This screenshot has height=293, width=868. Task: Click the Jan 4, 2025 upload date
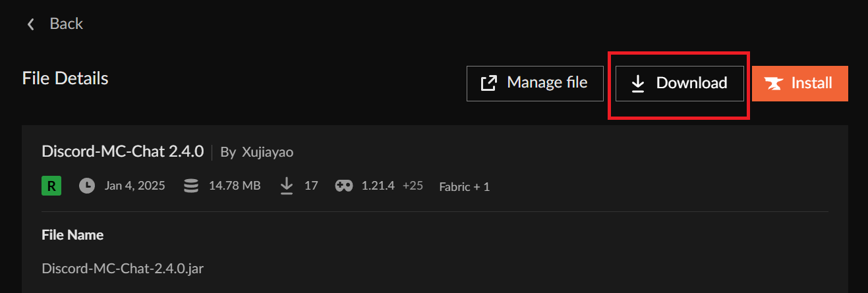(134, 186)
